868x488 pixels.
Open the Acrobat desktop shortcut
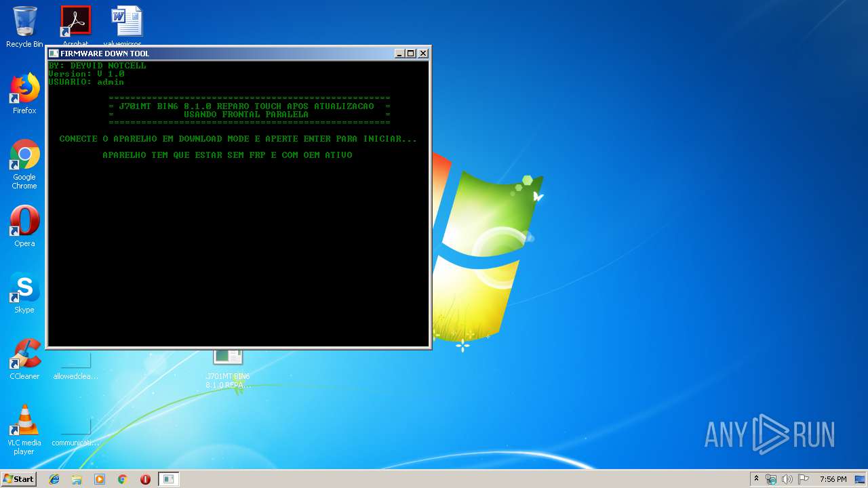coord(75,26)
